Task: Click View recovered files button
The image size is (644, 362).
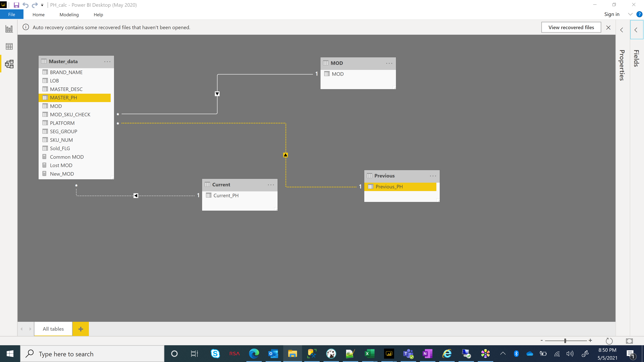Action: (571, 27)
